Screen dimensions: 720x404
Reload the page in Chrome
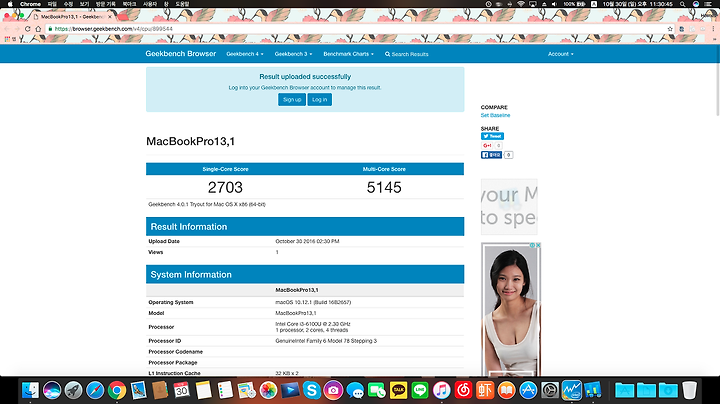28,28
